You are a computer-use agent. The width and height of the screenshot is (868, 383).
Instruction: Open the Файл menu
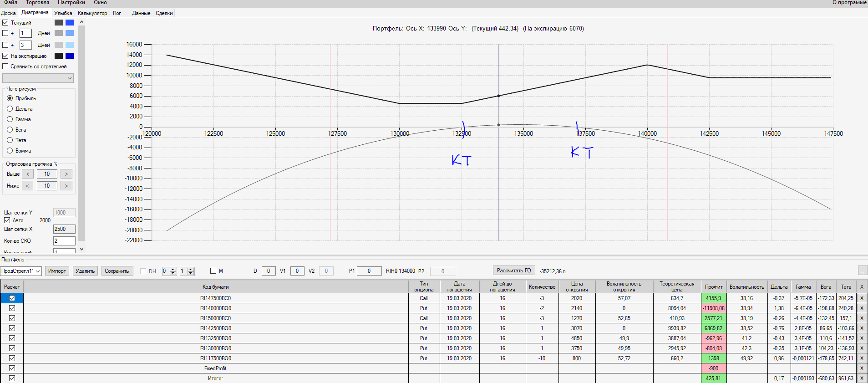[x=11, y=3]
